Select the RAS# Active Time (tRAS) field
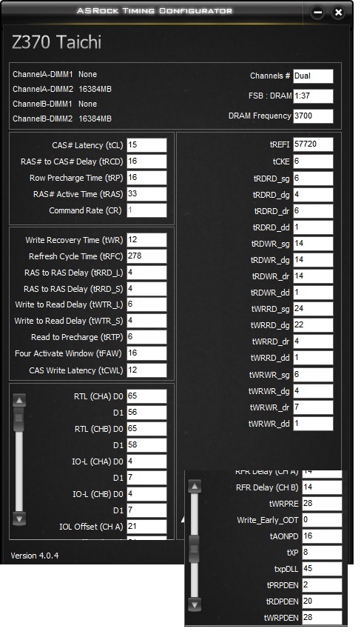The image size is (364, 640). point(146,194)
